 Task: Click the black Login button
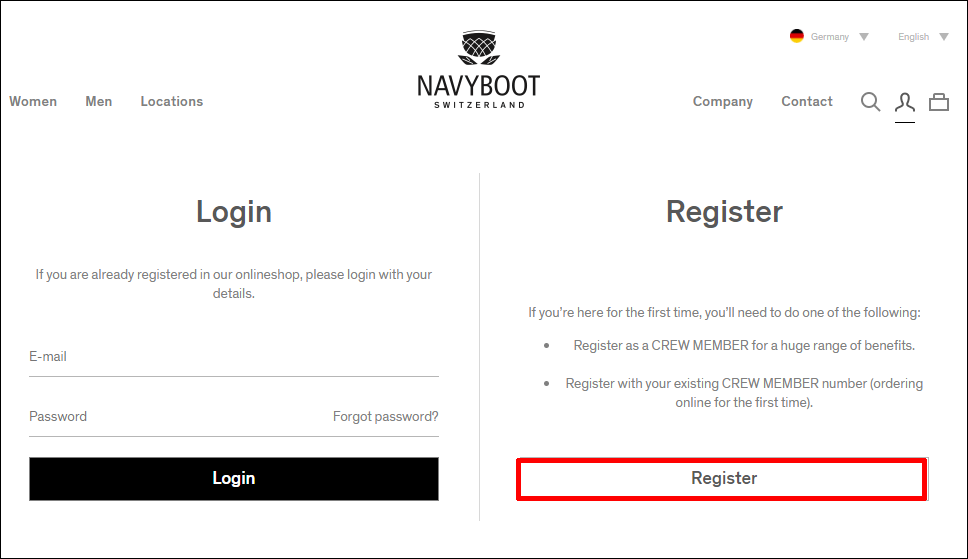click(x=234, y=479)
